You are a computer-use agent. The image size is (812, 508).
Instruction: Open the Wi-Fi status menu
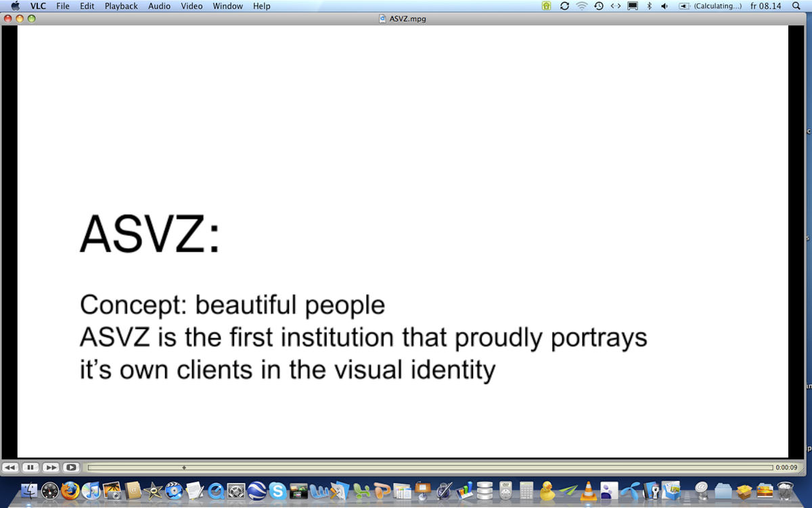(x=582, y=6)
